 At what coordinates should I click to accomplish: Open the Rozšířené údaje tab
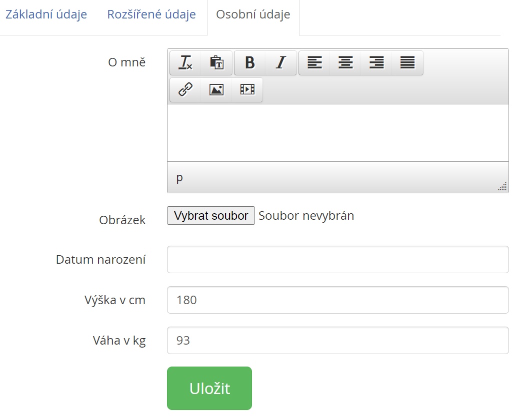pos(151,14)
